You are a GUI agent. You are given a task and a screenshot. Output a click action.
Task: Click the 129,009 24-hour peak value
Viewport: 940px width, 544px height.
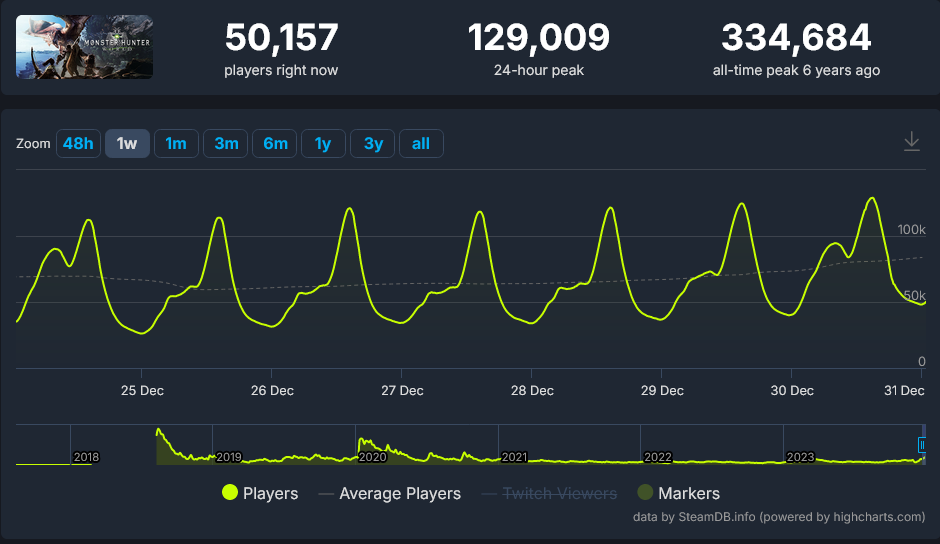tap(538, 38)
